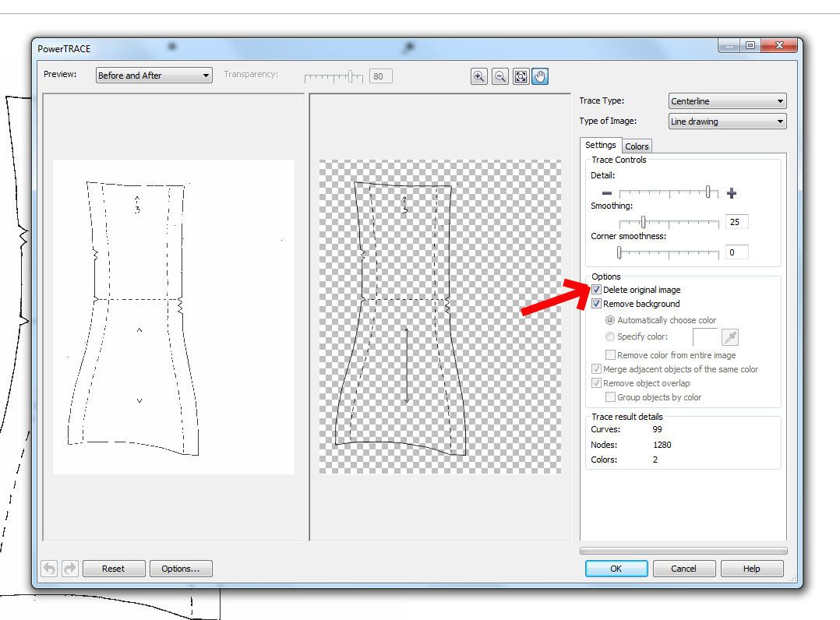Minimize the PowerTRACE dialog window
The width and height of the screenshot is (840, 620).
[x=729, y=46]
